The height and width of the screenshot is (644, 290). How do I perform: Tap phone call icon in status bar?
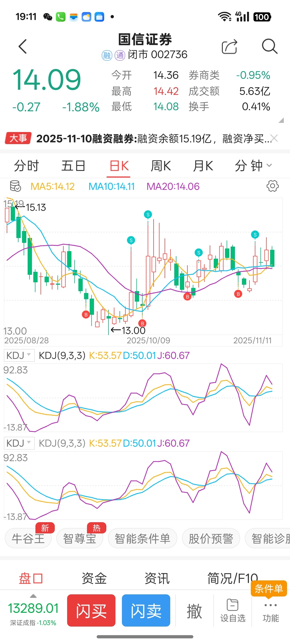(x=61, y=17)
